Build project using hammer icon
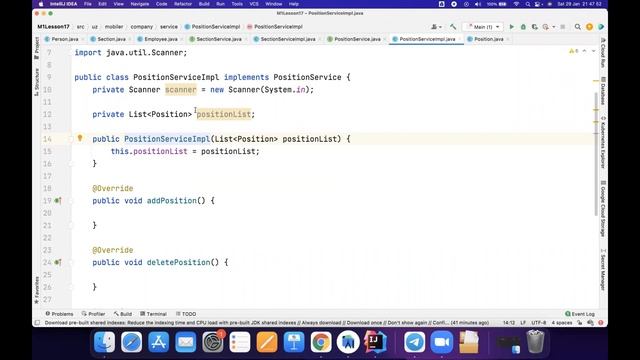The image size is (640, 360). pos(453,27)
